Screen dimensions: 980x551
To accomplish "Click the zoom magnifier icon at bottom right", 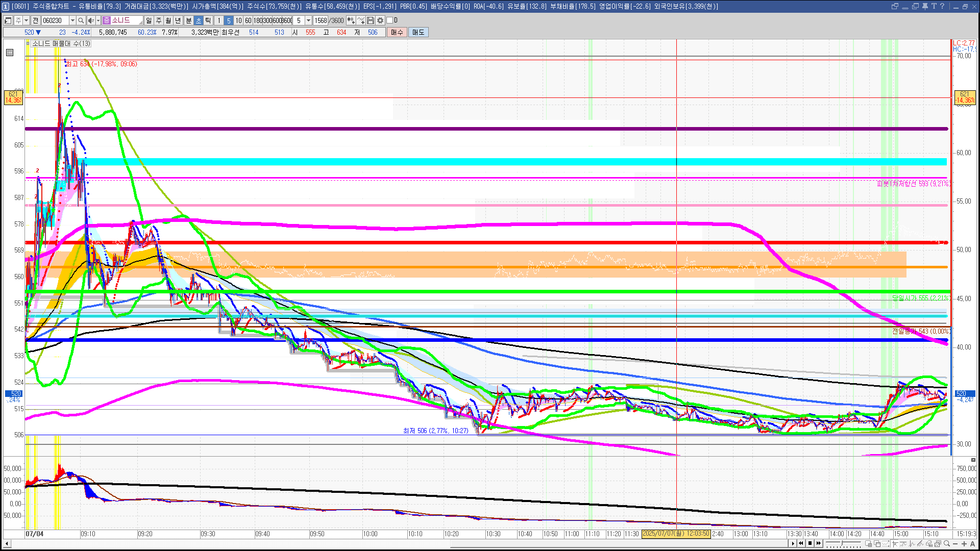I will point(947,544).
